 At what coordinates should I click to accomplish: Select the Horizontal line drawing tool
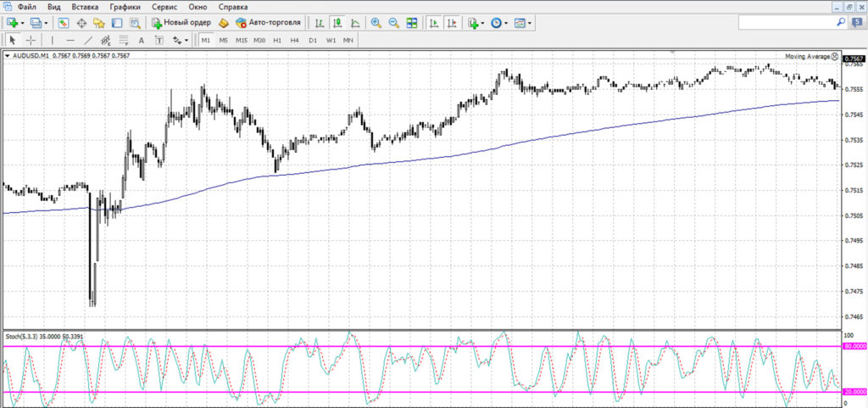tap(70, 40)
